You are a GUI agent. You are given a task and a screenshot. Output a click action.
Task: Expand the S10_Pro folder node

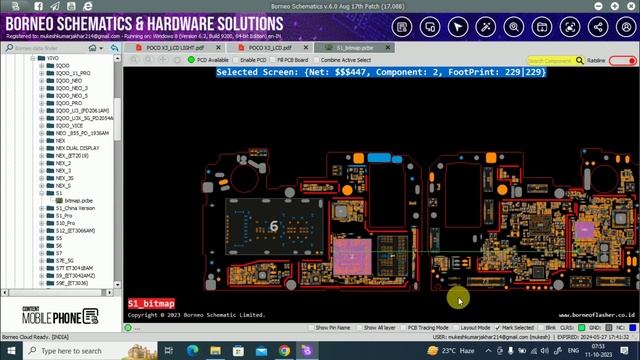[x=42, y=223]
